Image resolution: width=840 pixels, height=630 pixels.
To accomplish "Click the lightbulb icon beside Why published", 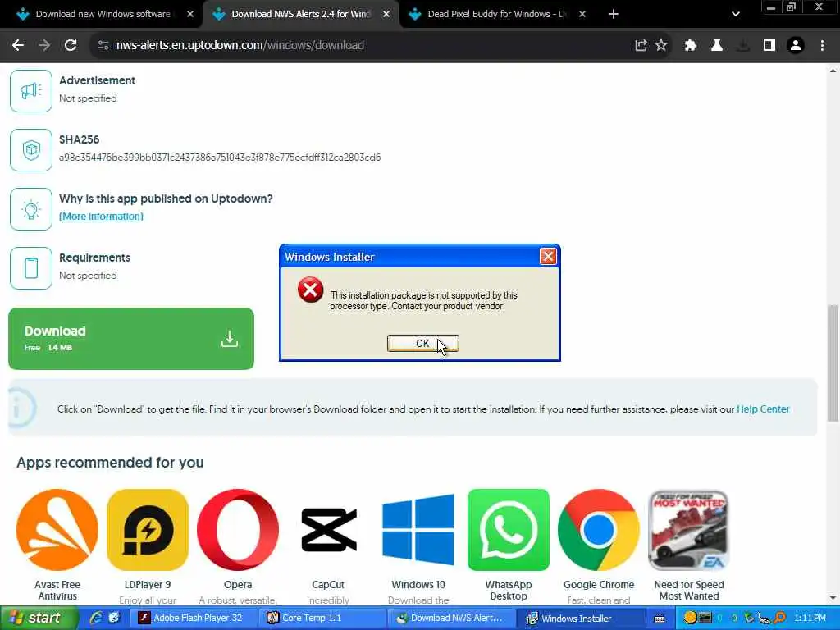I will click(31, 209).
